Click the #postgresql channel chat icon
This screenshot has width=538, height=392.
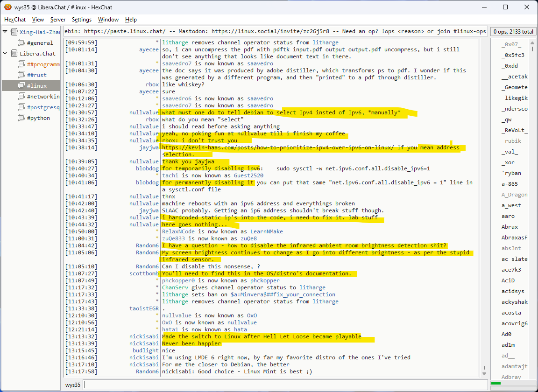[21, 107]
